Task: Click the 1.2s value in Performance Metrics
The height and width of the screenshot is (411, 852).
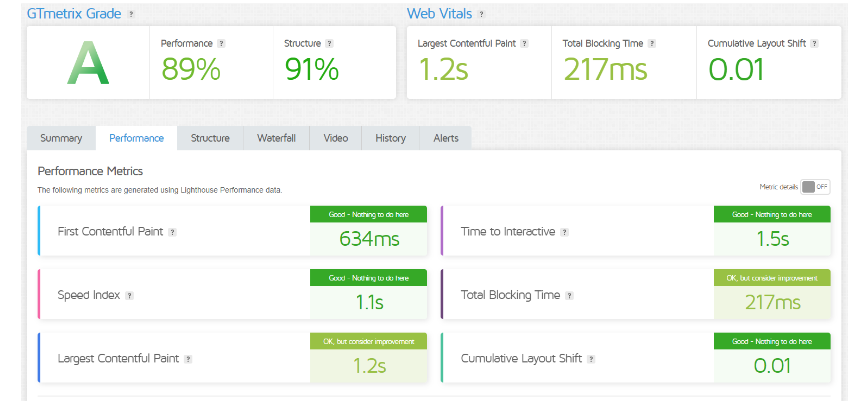Action: pos(369,366)
